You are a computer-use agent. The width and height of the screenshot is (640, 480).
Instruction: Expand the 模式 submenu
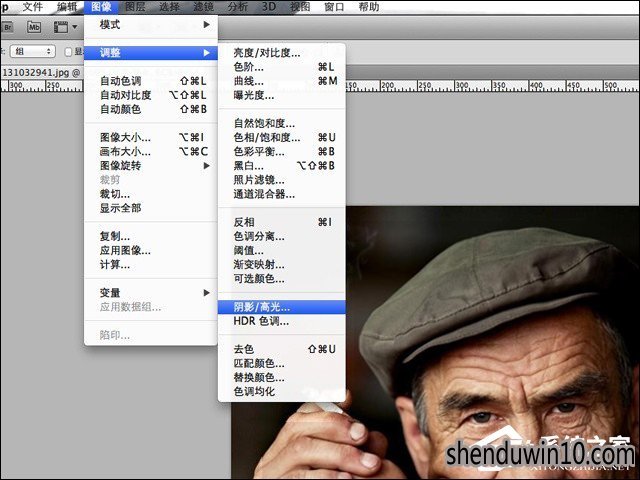pyautogui.click(x=151, y=25)
